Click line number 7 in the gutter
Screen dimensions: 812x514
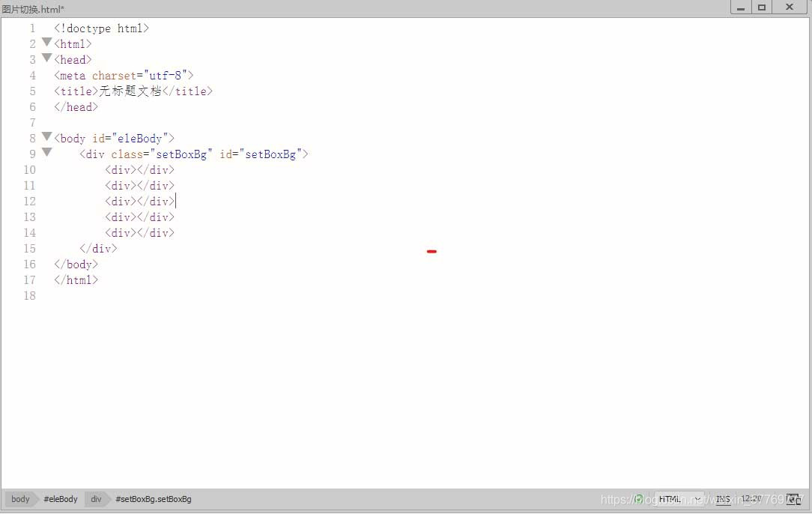32,123
